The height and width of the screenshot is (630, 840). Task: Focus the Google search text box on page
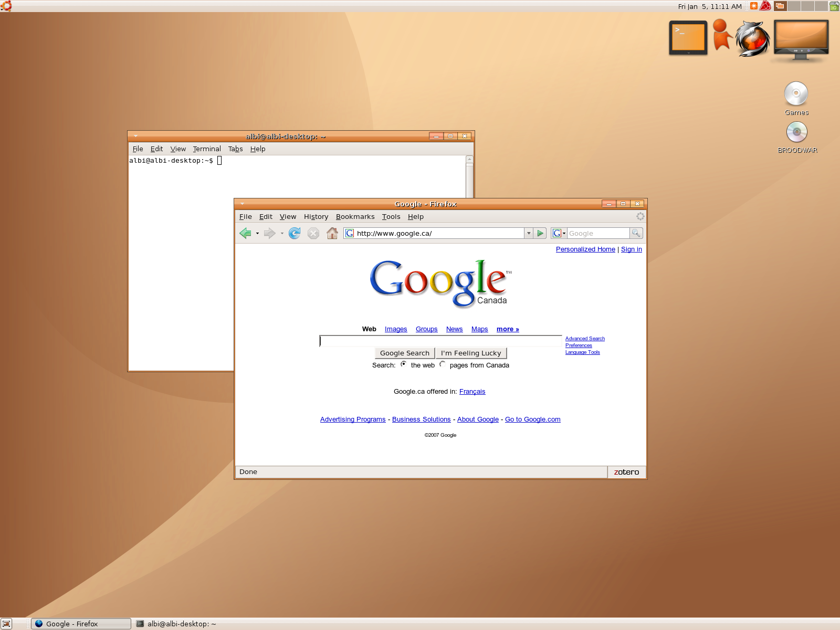(x=440, y=341)
